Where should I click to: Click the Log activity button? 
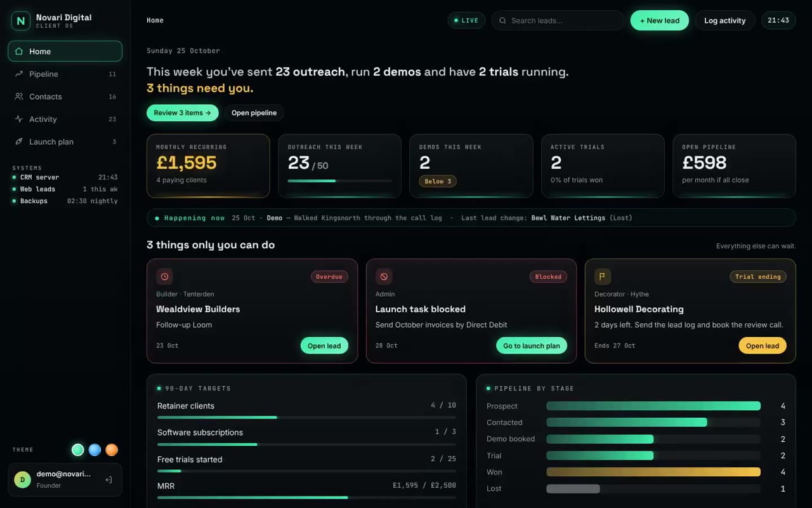click(724, 20)
